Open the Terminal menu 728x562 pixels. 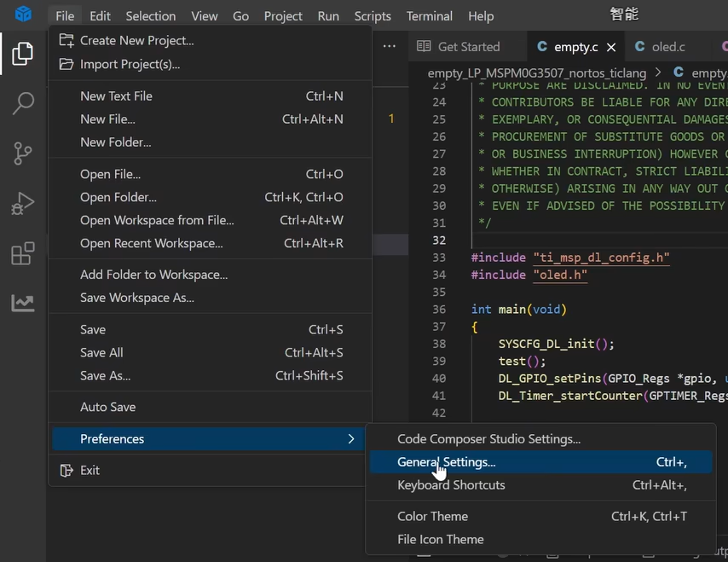429,15
